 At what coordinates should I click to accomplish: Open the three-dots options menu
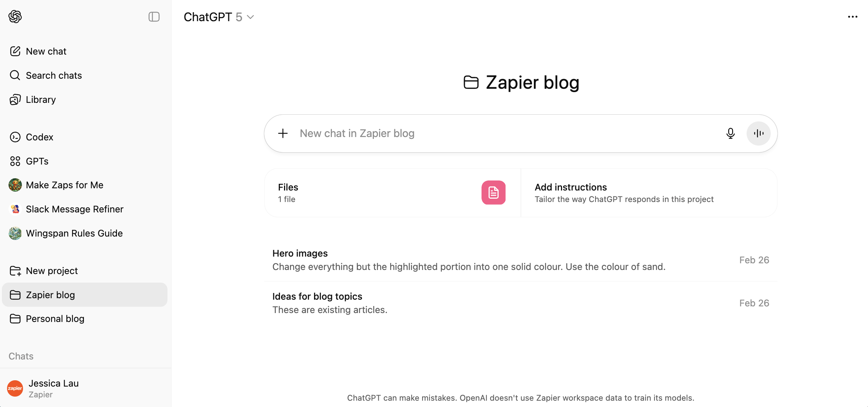click(852, 17)
